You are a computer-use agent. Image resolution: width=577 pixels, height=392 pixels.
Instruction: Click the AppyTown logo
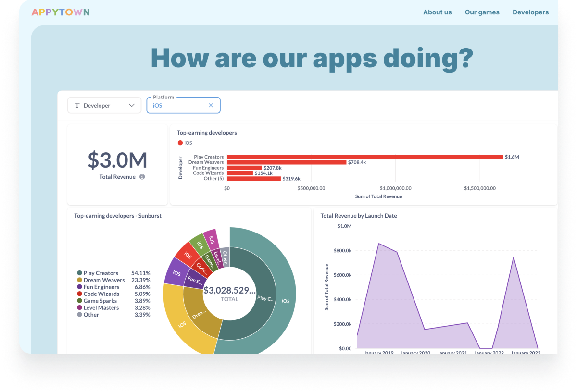pos(60,12)
